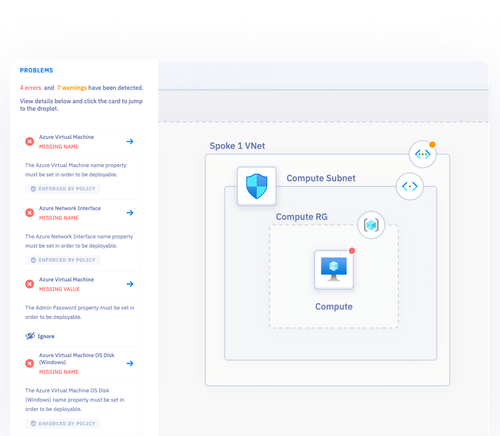Click Azure Network Interface name property description
500x436 pixels.
79,241
